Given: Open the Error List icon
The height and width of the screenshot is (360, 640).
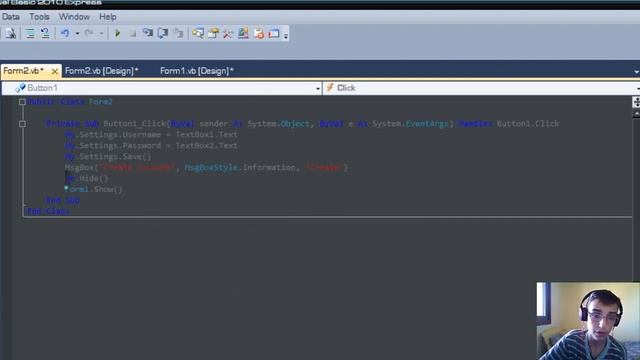Looking at the screenshot, I should tap(259, 33).
